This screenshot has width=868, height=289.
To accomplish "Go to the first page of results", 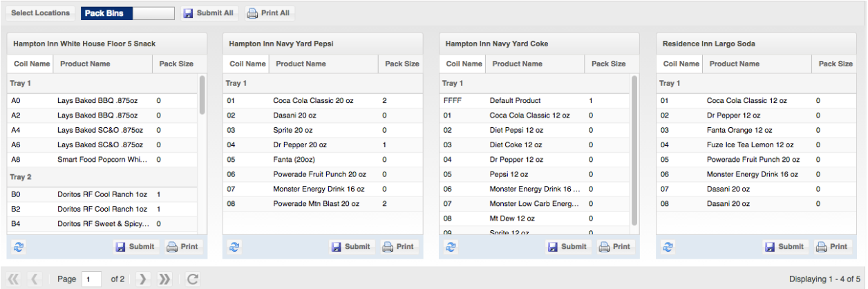I will click(x=13, y=279).
